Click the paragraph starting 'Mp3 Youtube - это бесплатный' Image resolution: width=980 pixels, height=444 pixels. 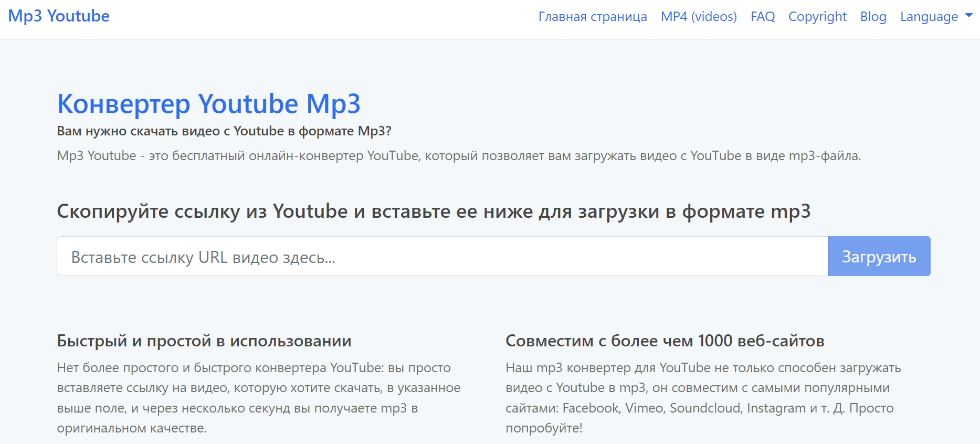pos(459,156)
